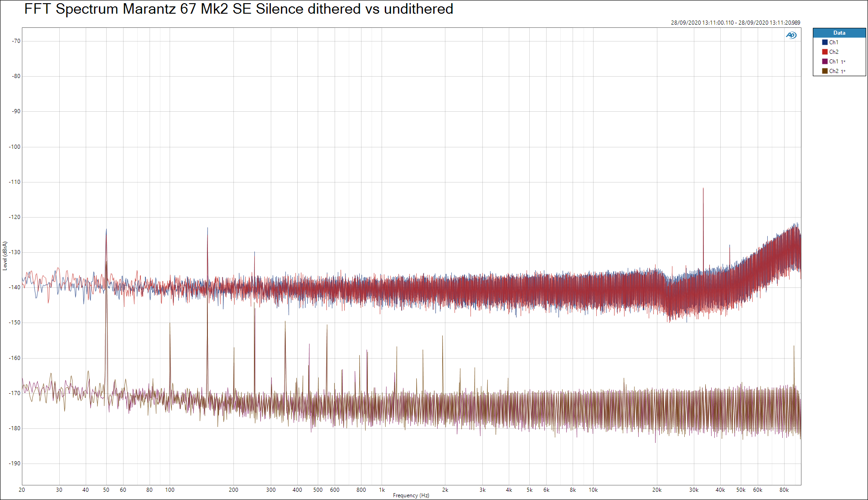Select the Frequency (Hz) horizontal axis label

point(411,495)
